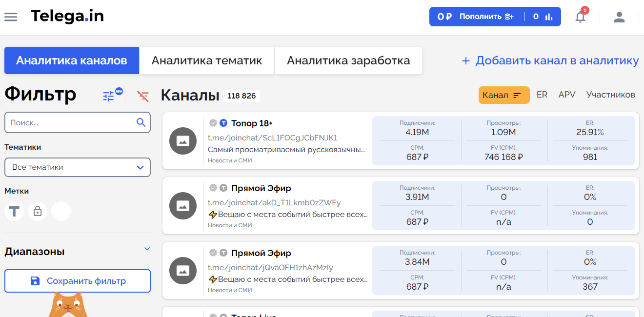
Task: Toggle the third empty label circle under Метки
Action: point(61,211)
